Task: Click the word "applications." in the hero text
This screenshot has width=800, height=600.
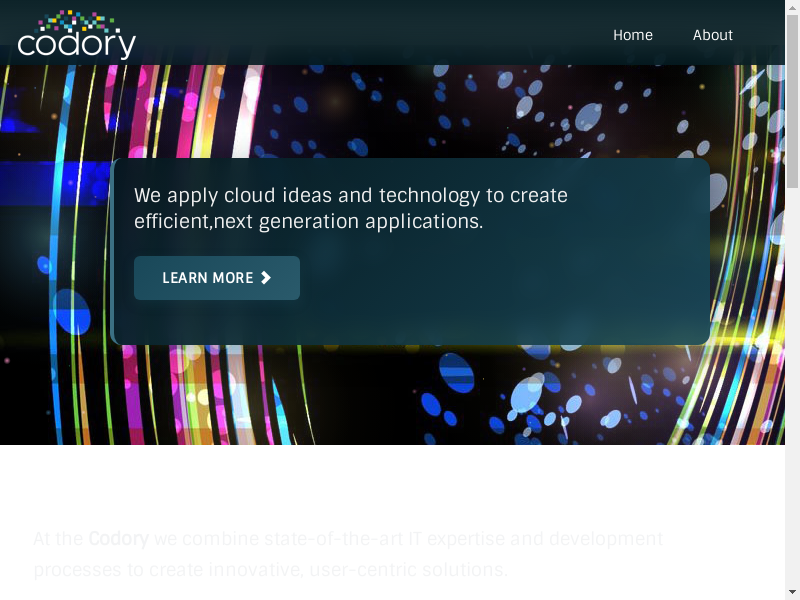Action: (424, 221)
